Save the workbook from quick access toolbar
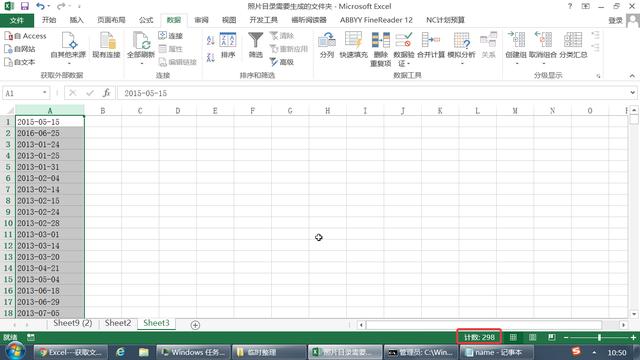This screenshot has width=640, height=360. point(24,6)
